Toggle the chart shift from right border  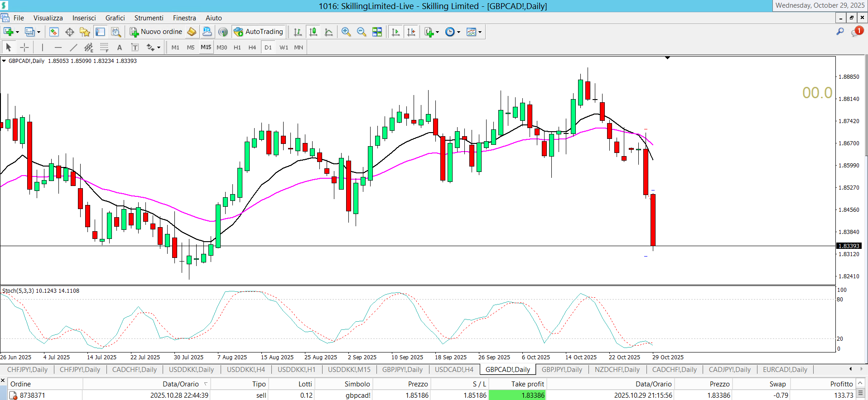pyautogui.click(x=411, y=32)
